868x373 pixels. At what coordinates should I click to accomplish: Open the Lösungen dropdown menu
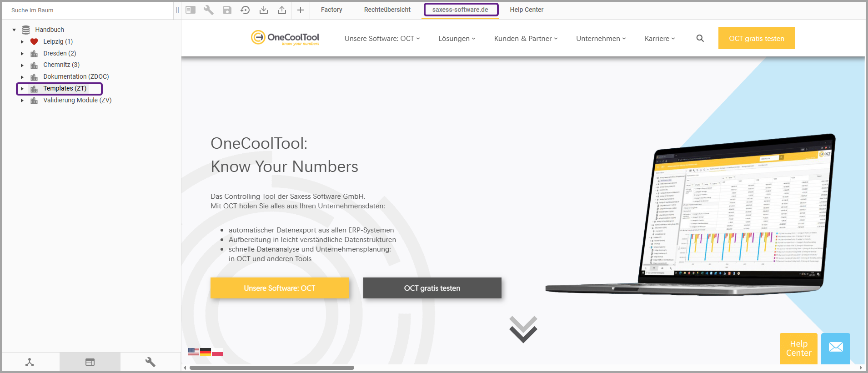457,39
